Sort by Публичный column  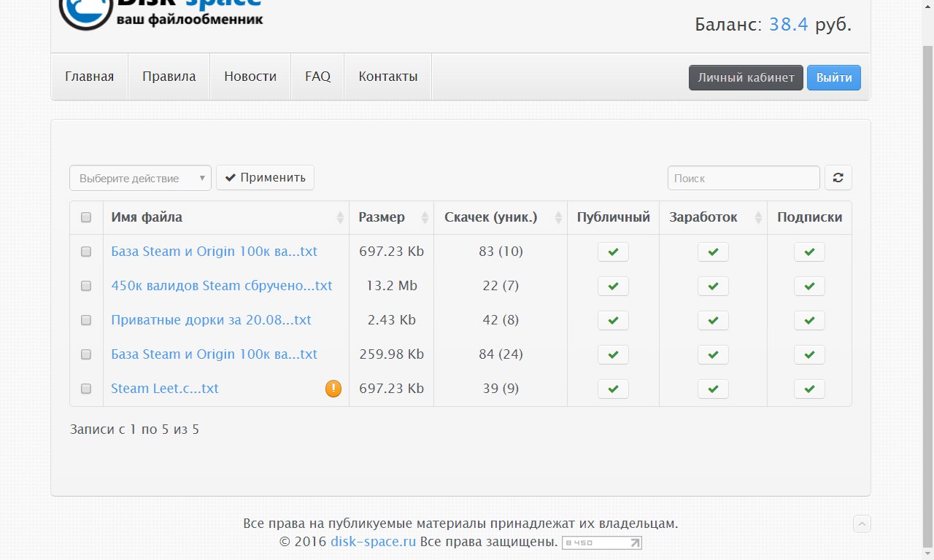(x=613, y=217)
